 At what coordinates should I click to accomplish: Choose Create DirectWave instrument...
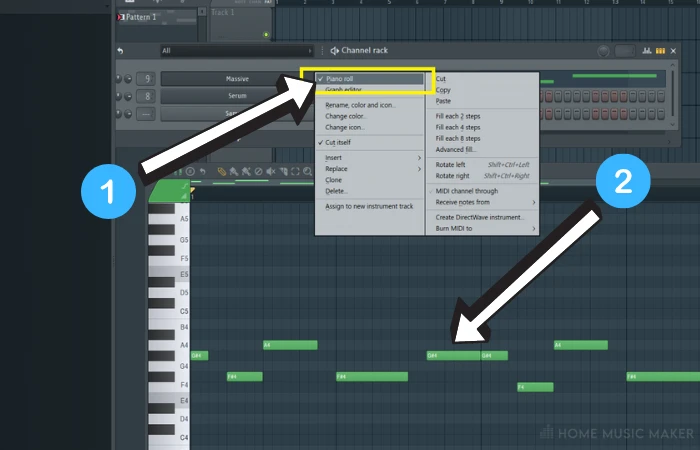point(483,217)
